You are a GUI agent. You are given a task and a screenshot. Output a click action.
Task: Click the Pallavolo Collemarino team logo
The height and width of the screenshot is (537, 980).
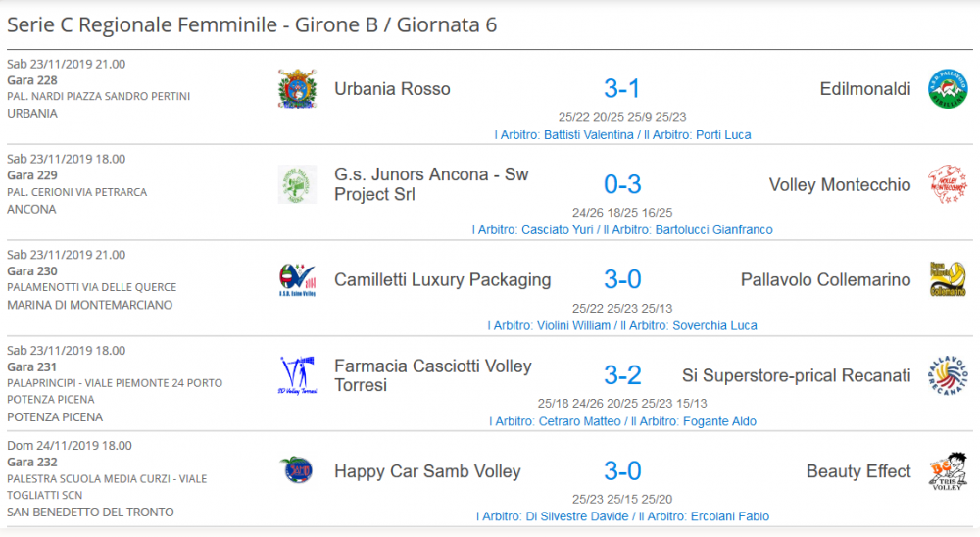coord(948,279)
